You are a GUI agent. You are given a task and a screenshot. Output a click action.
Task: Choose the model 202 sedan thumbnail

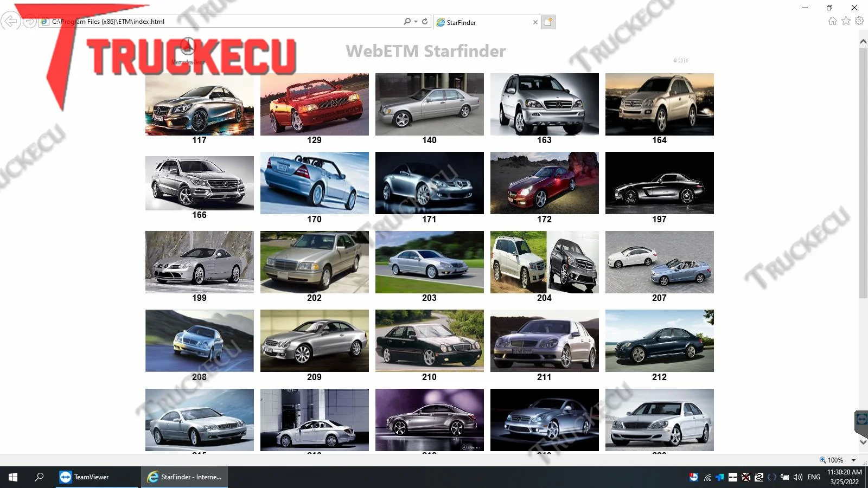coord(315,262)
